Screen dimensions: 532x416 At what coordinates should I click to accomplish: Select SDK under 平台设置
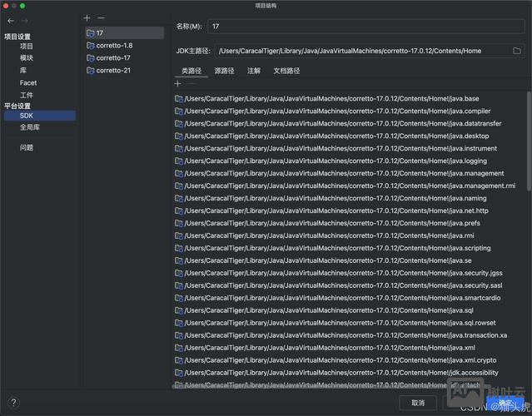(x=40, y=116)
